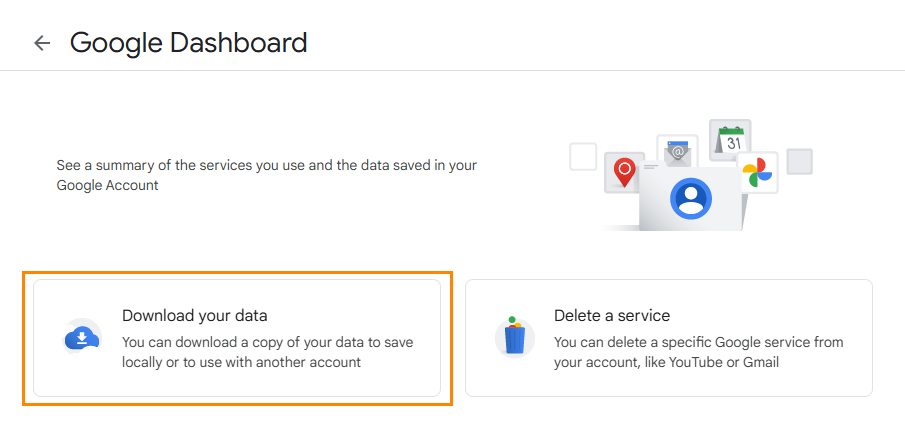The height and width of the screenshot is (421, 905).
Task: Click the empty gray square beside Photos icon
Action: [x=799, y=162]
